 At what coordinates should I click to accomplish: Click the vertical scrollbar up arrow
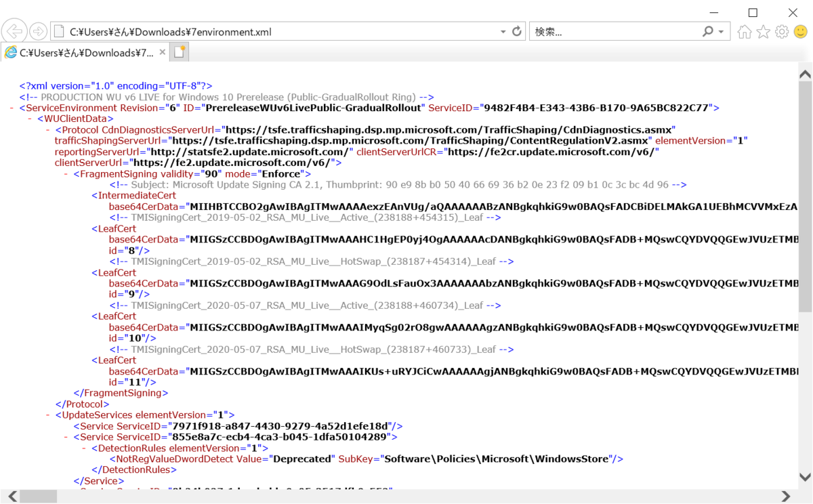coord(806,74)
